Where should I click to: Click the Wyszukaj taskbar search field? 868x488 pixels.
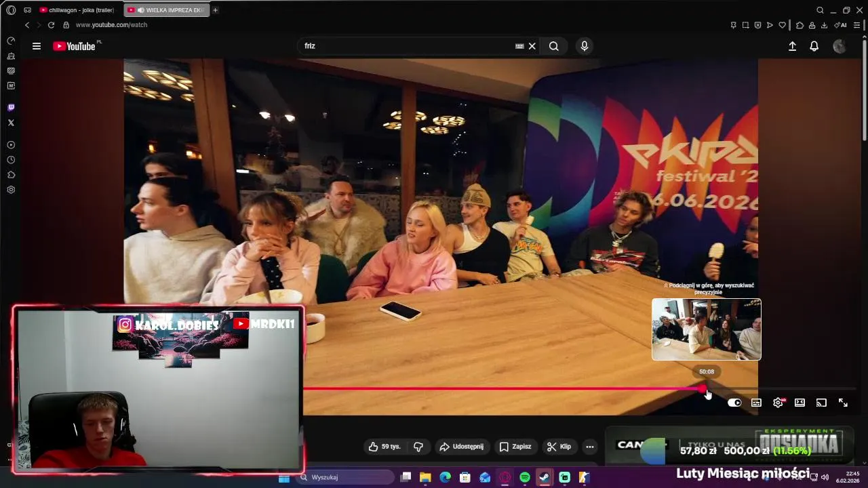point(346,477)
